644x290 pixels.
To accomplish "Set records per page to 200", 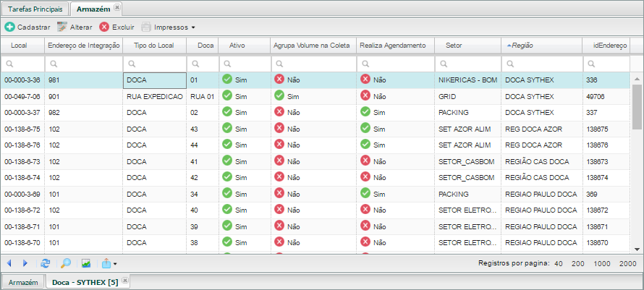I will 578,264.
